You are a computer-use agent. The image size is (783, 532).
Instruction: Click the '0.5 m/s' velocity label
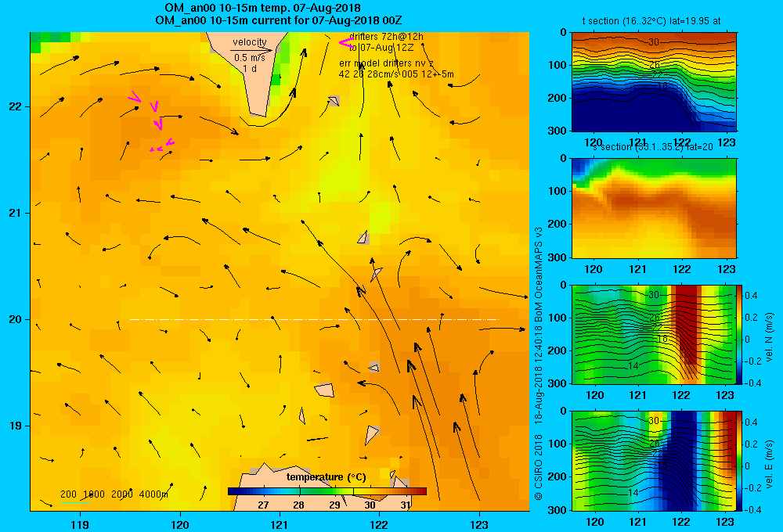pyautogui.click(x=250, y=58)
